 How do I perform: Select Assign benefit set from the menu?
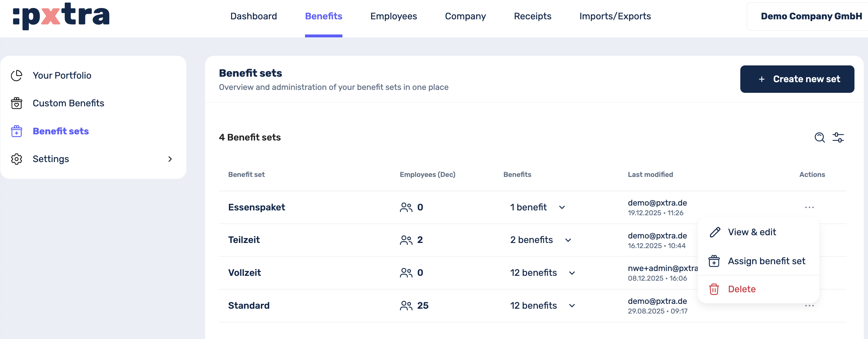pos(766,261)
